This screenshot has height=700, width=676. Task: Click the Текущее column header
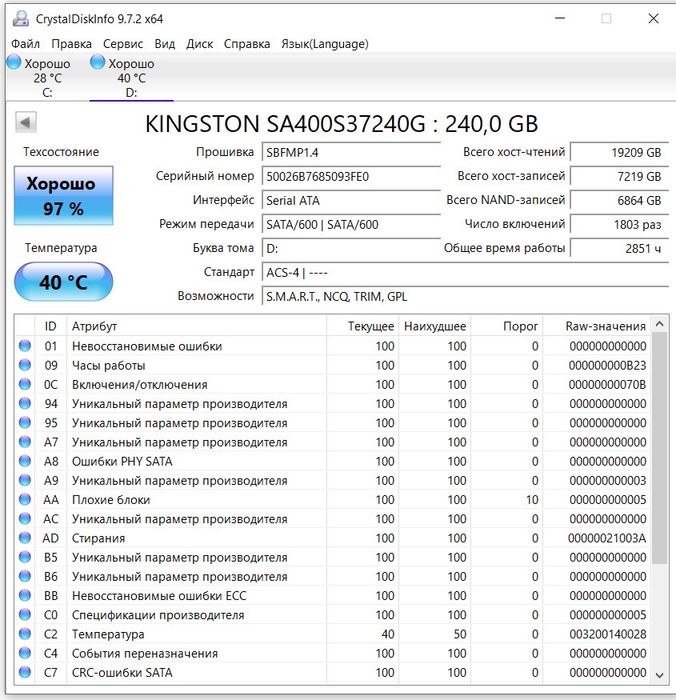click(x=363, y=326)
